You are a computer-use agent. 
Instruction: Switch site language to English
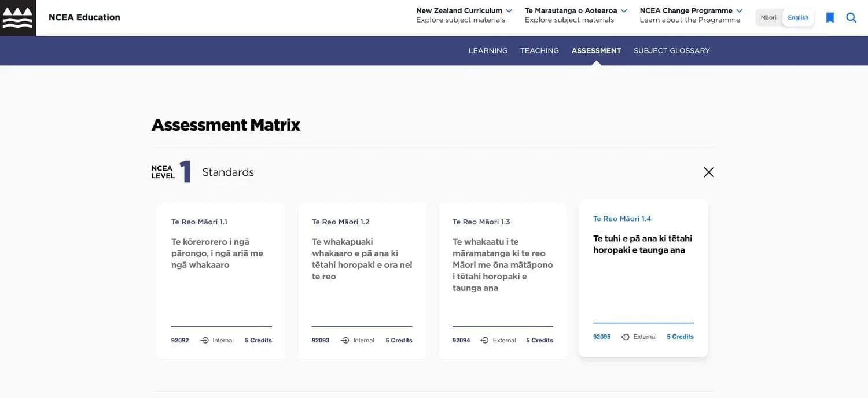pos(798,17)
